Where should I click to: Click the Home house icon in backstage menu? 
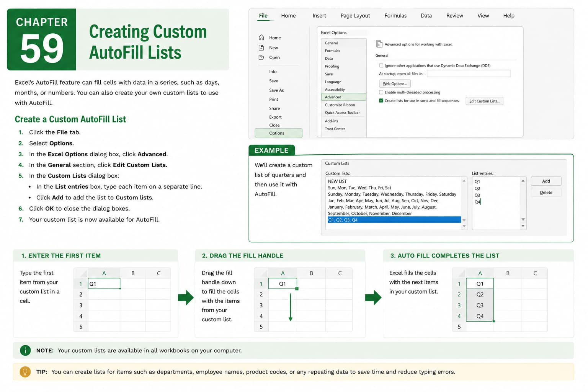pos(261,38)
